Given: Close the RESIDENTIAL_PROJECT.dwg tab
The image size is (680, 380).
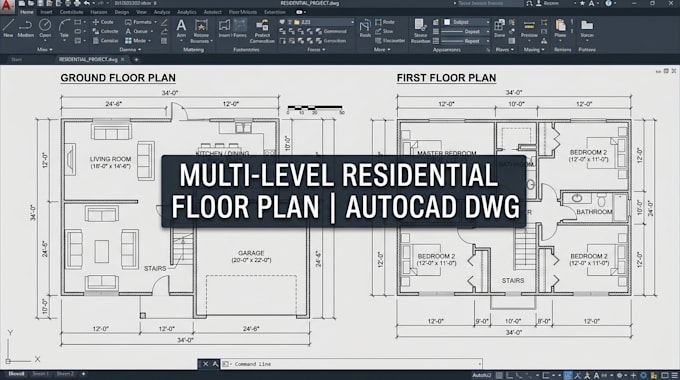Looking at the screenshot, I should [123, 59].
